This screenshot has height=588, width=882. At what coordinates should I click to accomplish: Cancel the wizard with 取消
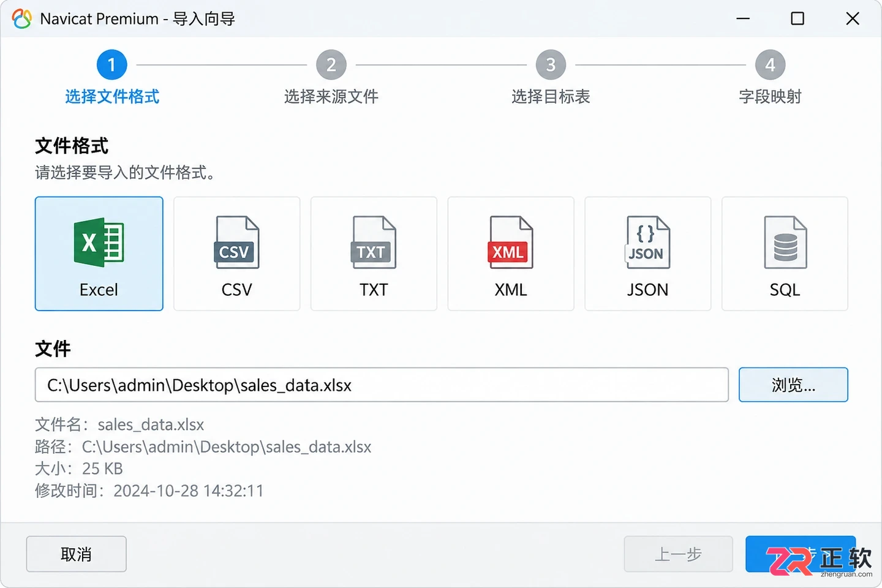[77, 554]
